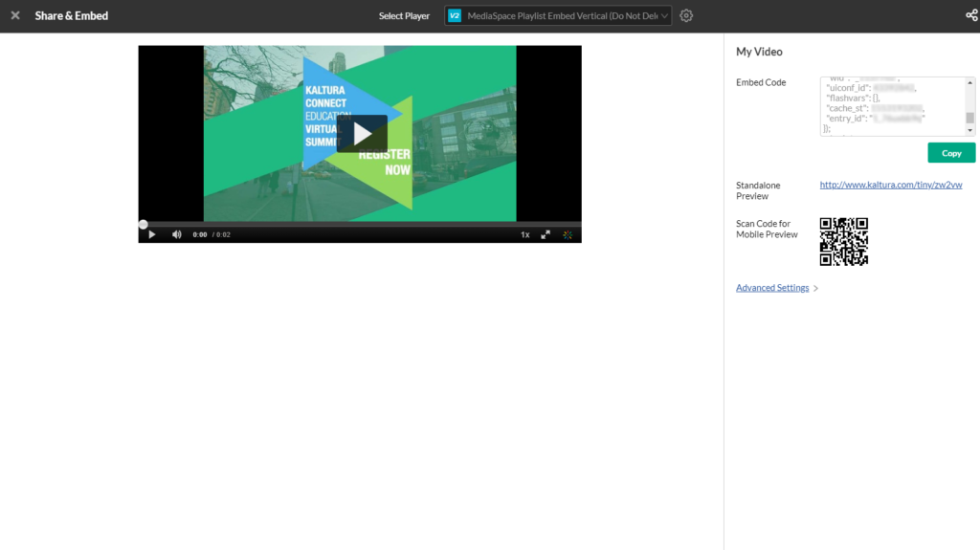This screenshot has width=980, height=550.
Task: Click the video progress scrubber handle
Action: (x=144, y=224)
